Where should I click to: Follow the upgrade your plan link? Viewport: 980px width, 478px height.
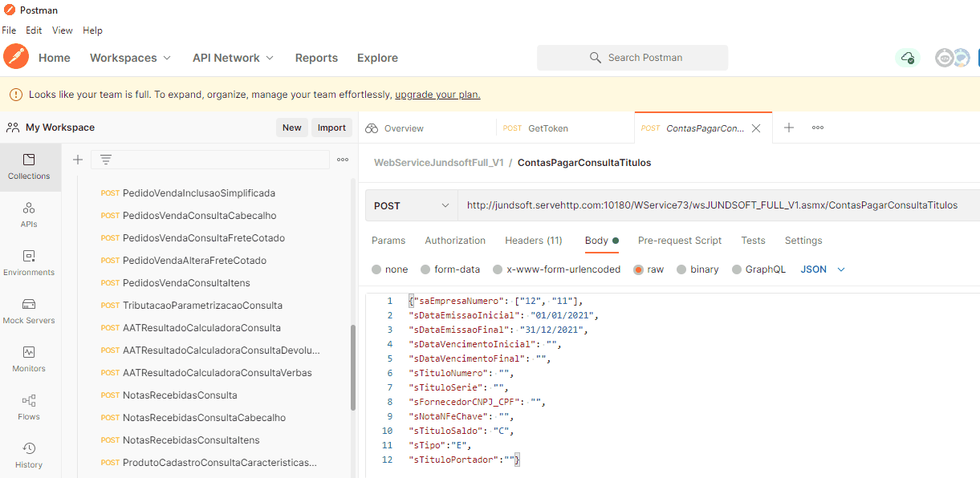tap(437, 95)
